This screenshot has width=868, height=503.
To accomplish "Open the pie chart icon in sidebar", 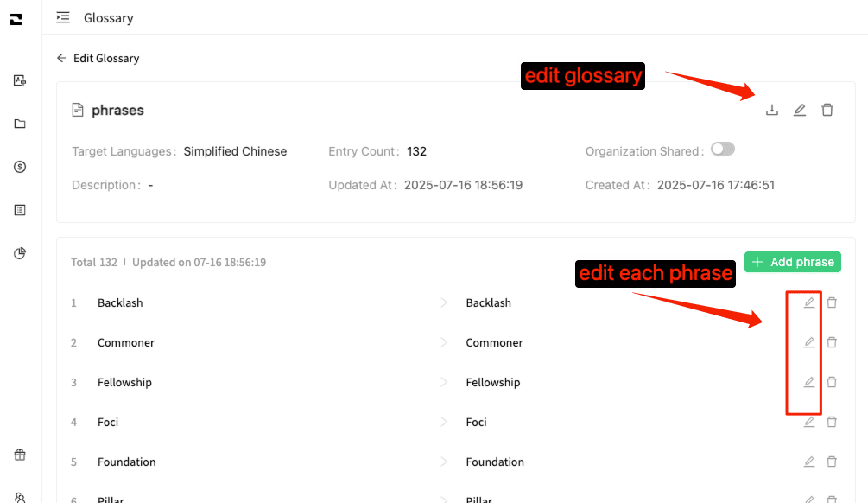I will (20, 253).
